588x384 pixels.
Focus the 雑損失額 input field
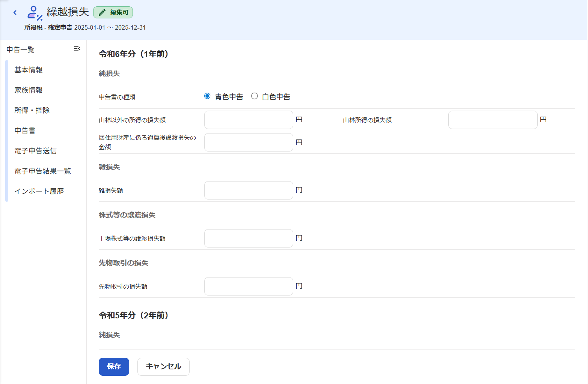(x=249, y=190)
